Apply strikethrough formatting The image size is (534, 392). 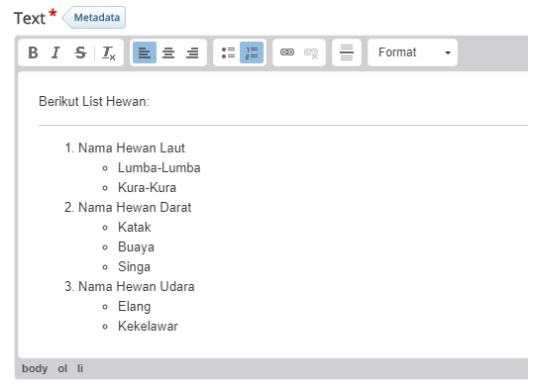pos(80,52)
